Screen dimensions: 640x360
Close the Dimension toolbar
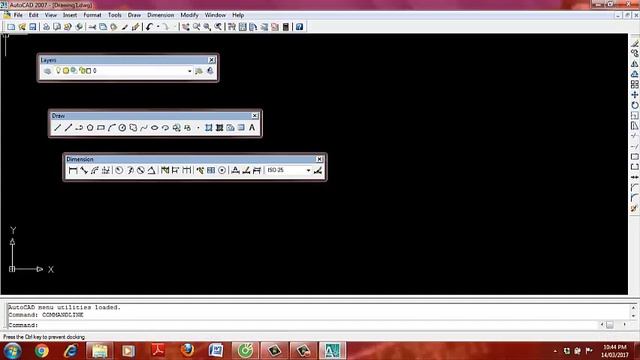pos(319,159)
